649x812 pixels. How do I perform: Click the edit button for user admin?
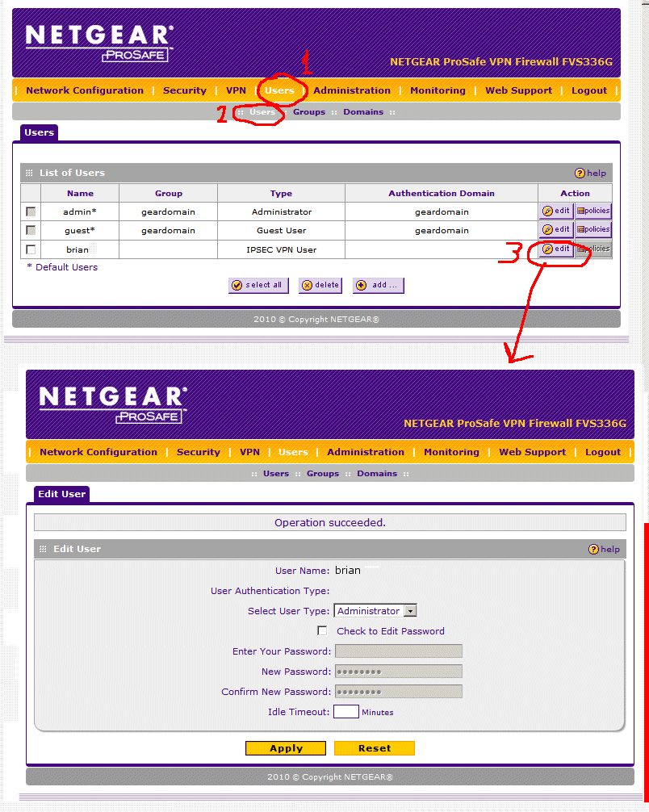click(x=556, y=211)
